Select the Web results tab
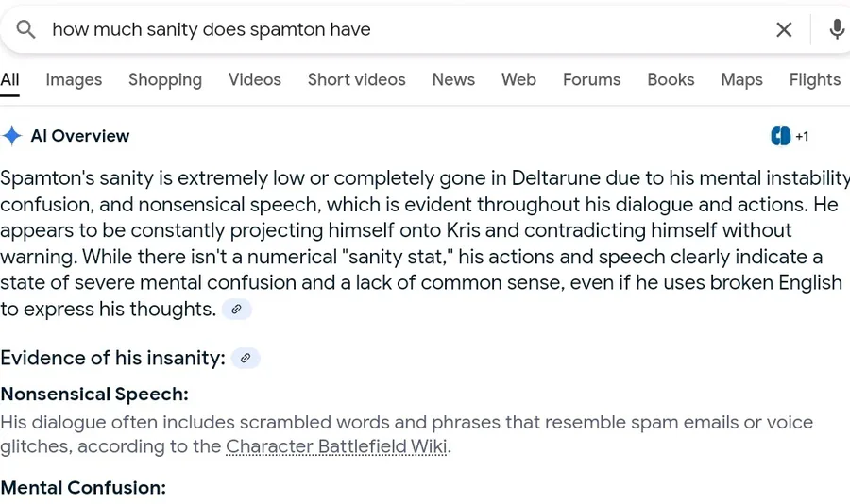The image size is (850, 504). click(x=518, y=79)
